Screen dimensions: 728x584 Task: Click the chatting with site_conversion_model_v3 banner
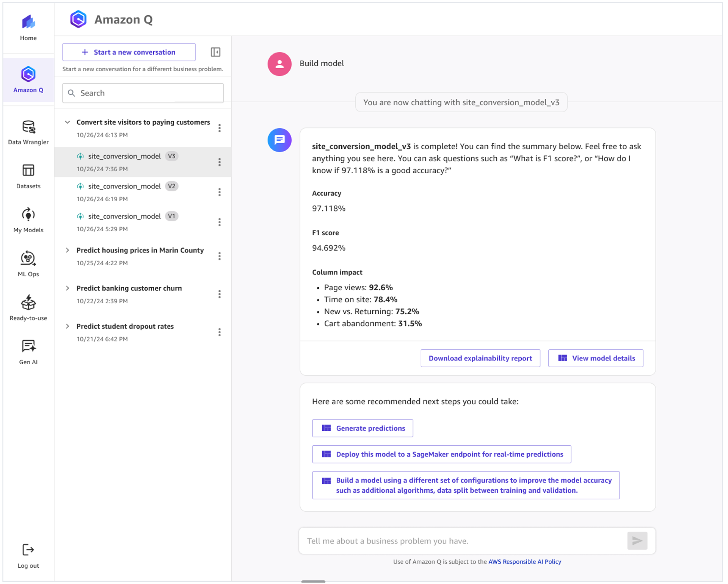(x=461, y=102)
